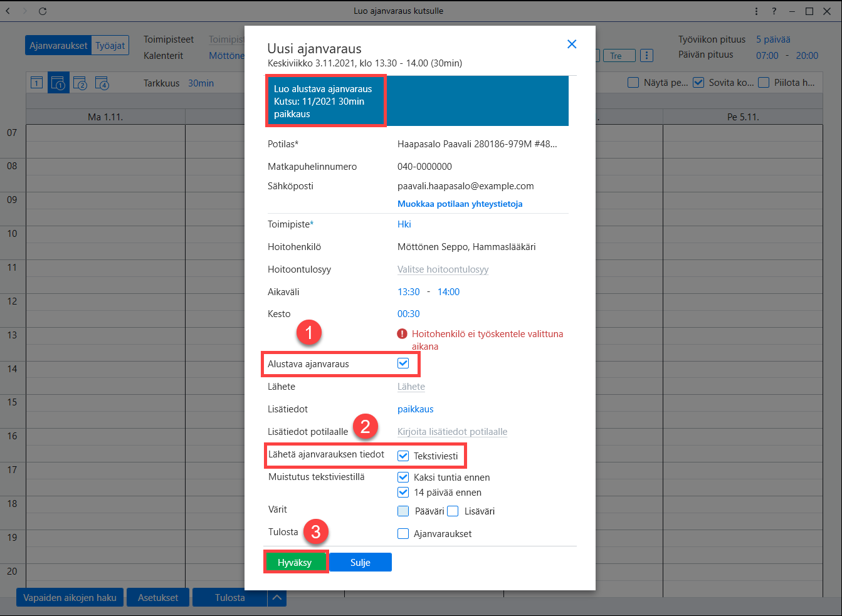Click the green Hyväksy button

pos(295,562)
